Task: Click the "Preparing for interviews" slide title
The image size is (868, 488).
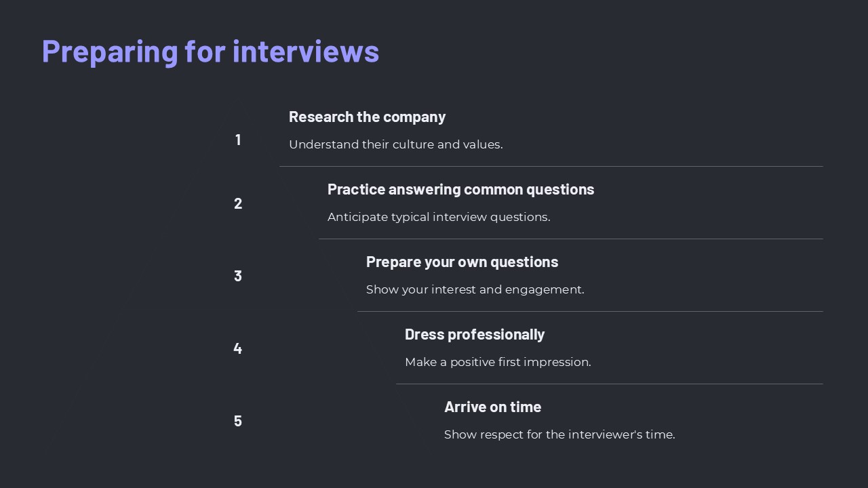Action: tap(210, 52)
